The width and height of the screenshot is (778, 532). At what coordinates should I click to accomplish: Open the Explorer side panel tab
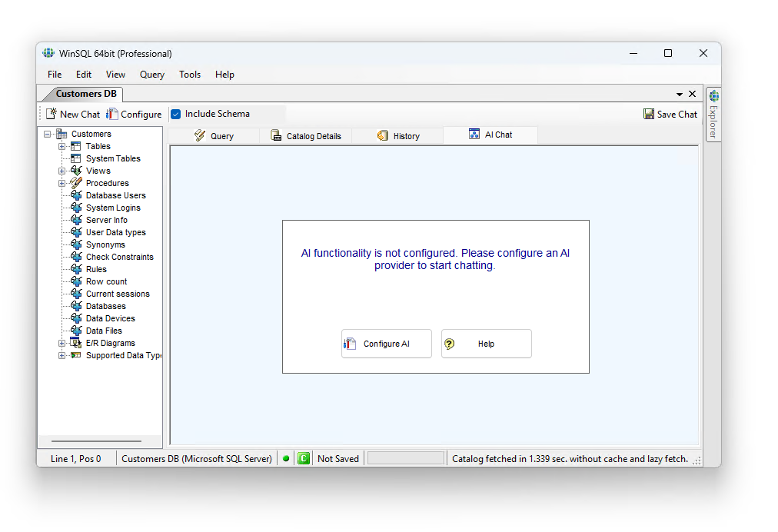713,114
